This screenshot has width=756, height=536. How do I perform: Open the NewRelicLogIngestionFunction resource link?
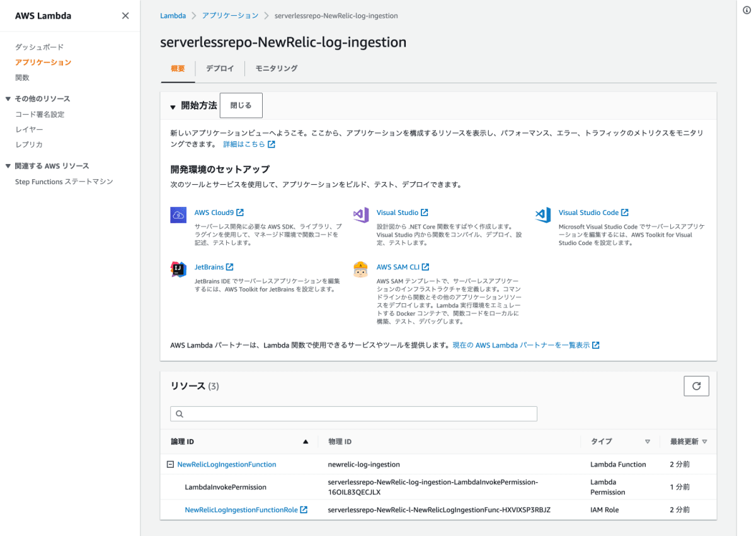(x=227, y=464)
